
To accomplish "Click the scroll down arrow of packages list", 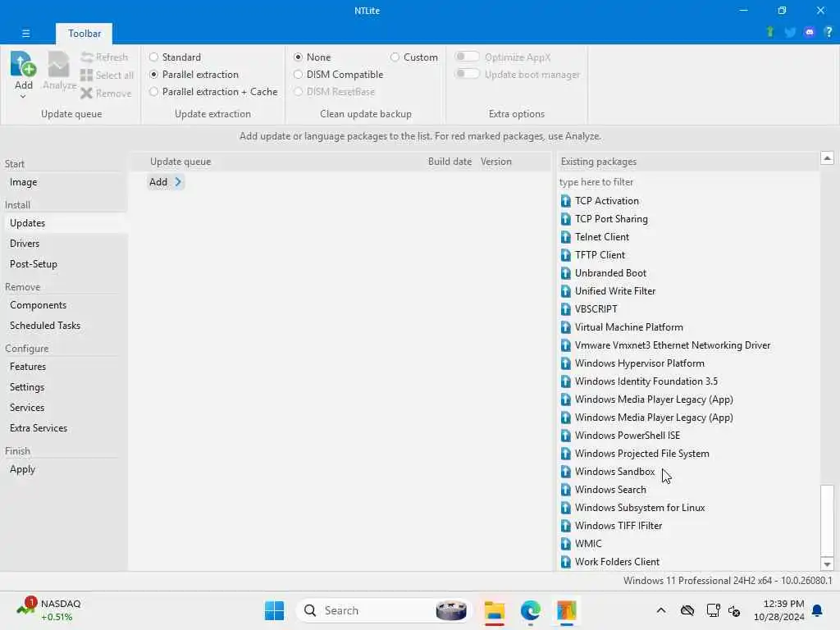I will coord(827,564).
